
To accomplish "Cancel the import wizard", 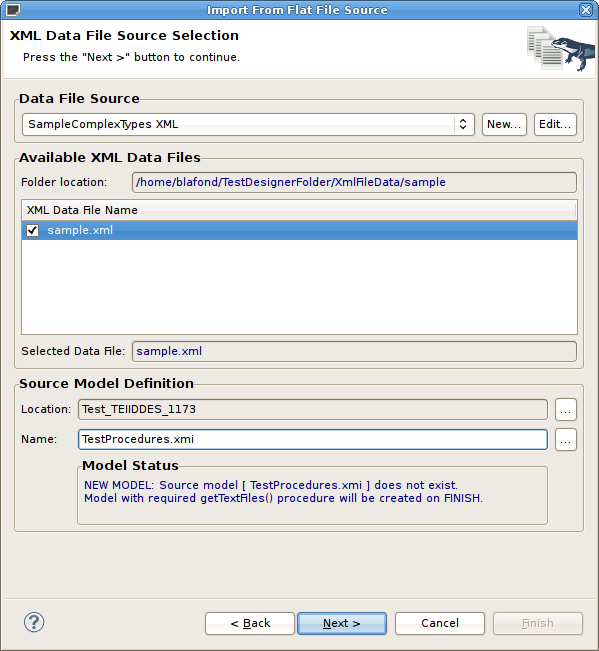I will coord(440,623).
